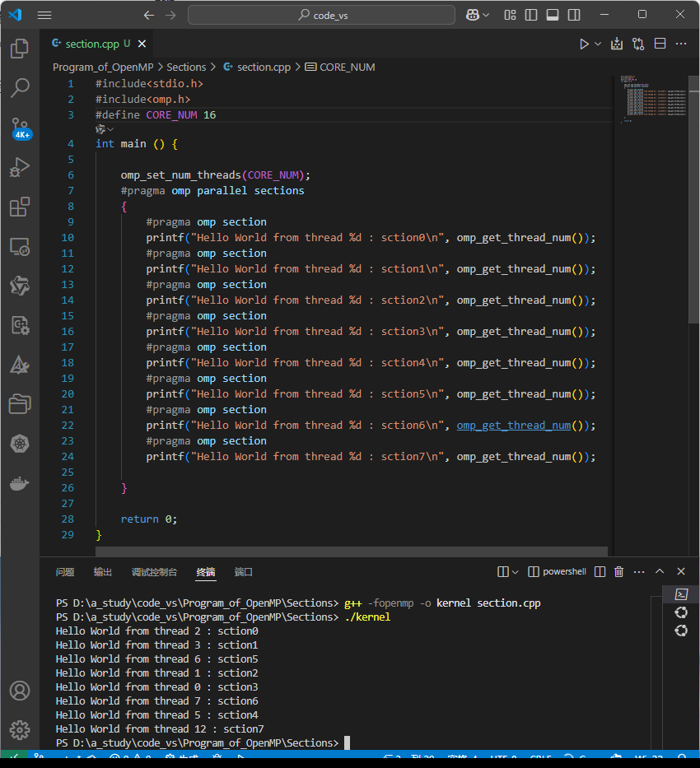Switch to the 问题 panel tab

click(x=65, y=572)
